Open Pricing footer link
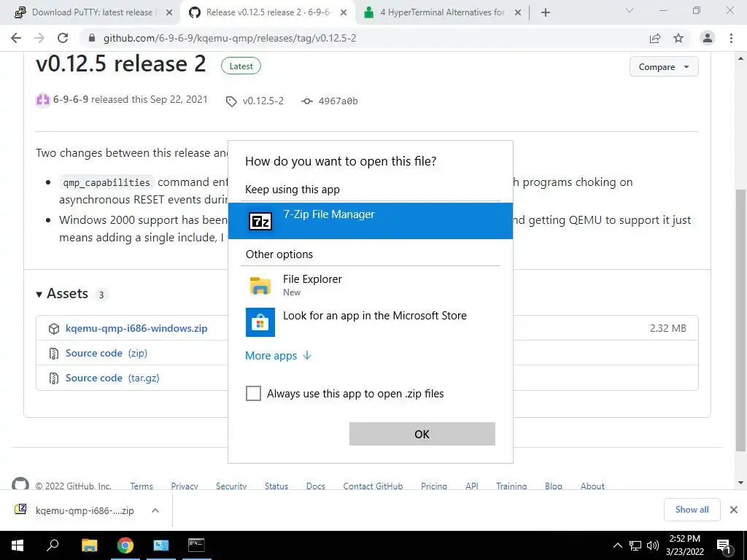 pos(433,486)
